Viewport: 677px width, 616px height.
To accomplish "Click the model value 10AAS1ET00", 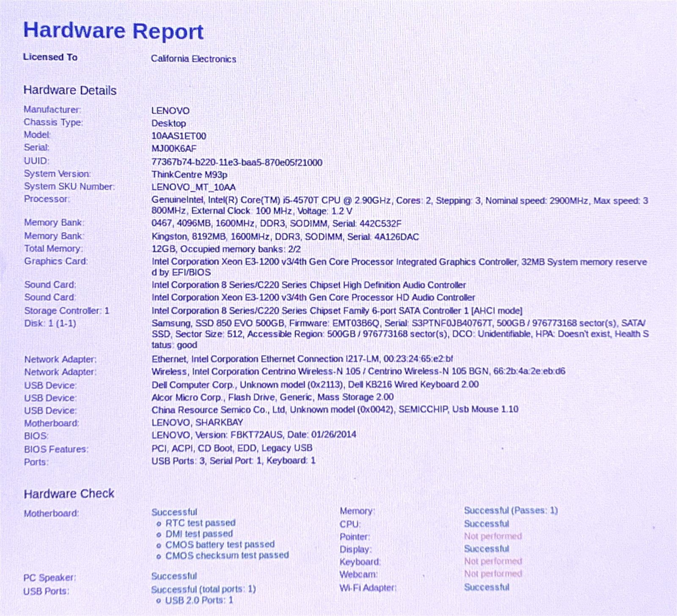I will 179,136.
